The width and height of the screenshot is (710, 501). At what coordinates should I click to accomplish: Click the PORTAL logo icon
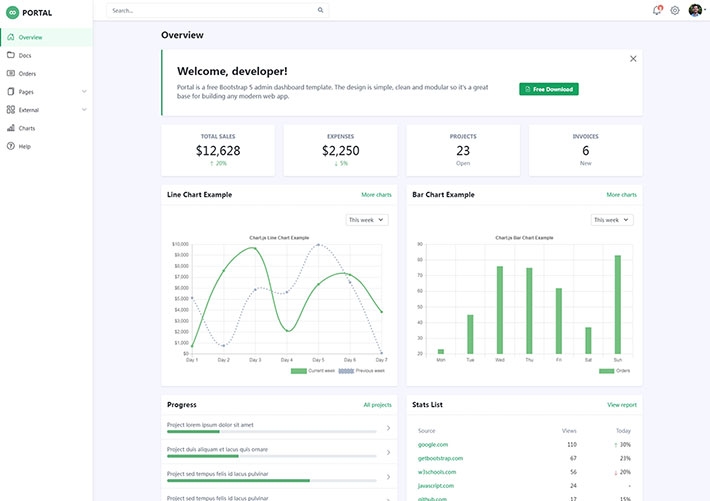click(x=11, y=12)
